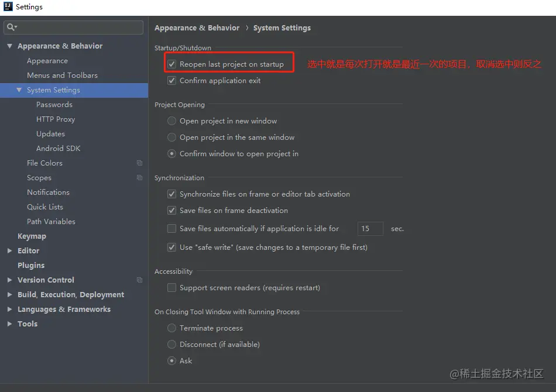The image size is (556, 392).
Task: Open the Appearance settings page
Action: (x=47, y=61)
